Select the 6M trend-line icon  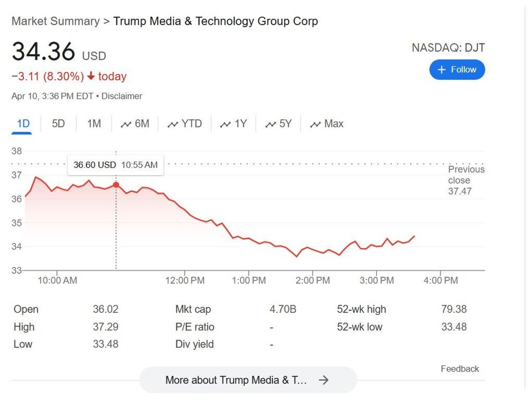(126, 124)
